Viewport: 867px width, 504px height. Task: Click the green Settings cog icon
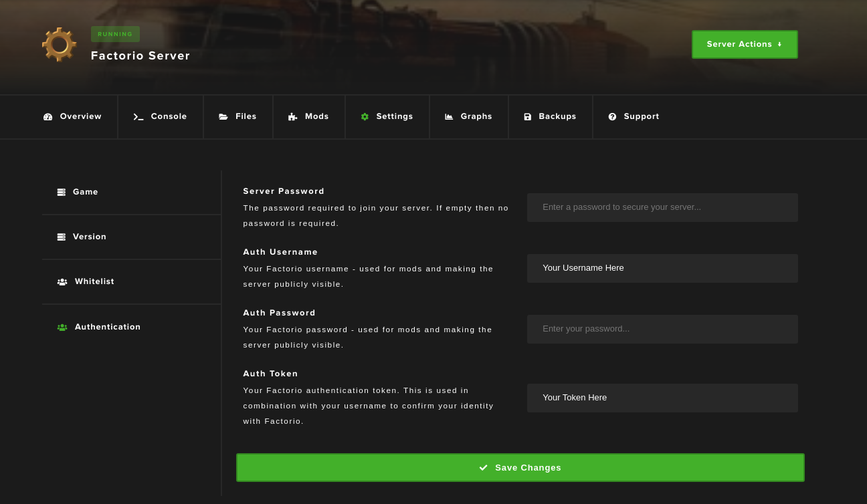coord(365,116)
